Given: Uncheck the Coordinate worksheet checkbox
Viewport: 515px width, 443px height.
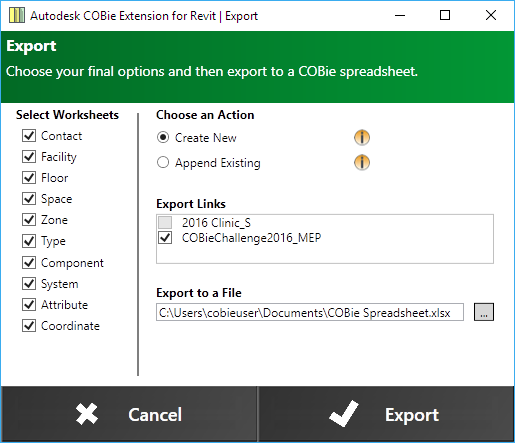Looking at the screenshot, I should point(29,326).
